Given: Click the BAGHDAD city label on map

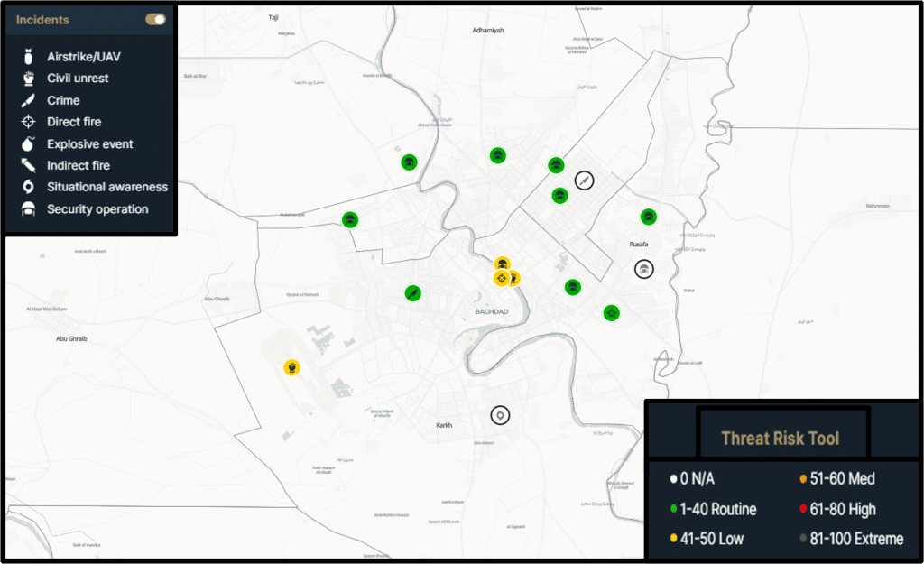Looking at the screenshot, I should pos(492,312).
